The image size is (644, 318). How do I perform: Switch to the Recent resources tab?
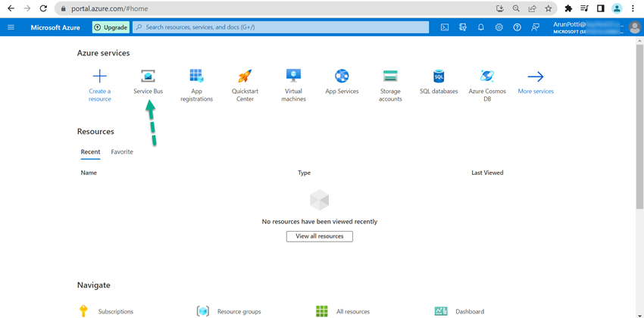90,152
